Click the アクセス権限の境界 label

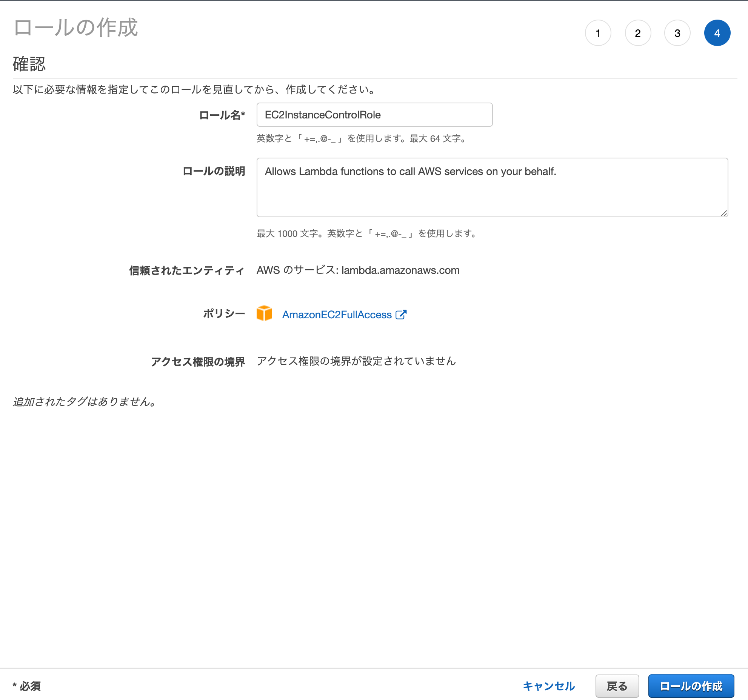point(198,362)
